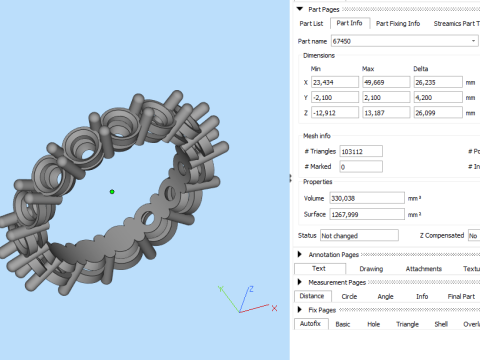
Task: Click the Dimensions group label
Action: point(319,55)
